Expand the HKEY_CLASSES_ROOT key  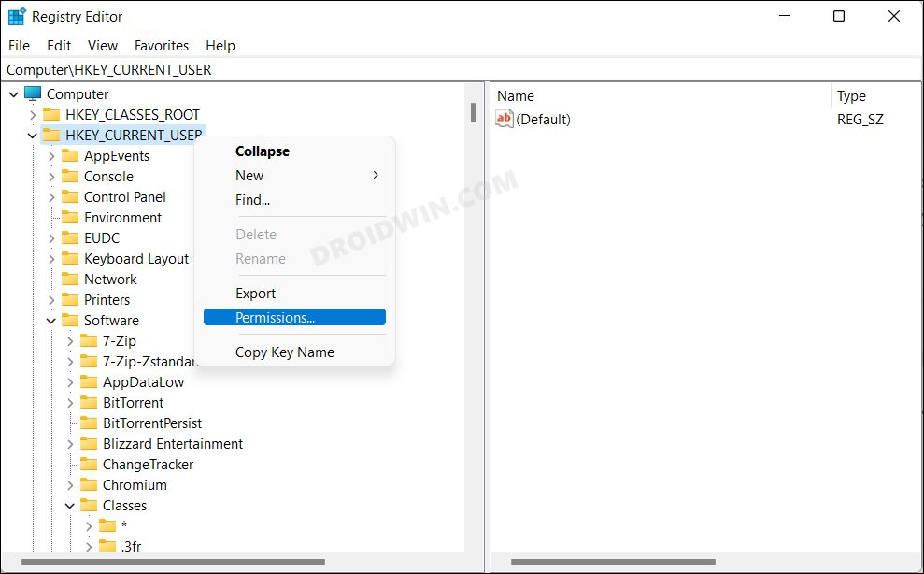[35, 114]
